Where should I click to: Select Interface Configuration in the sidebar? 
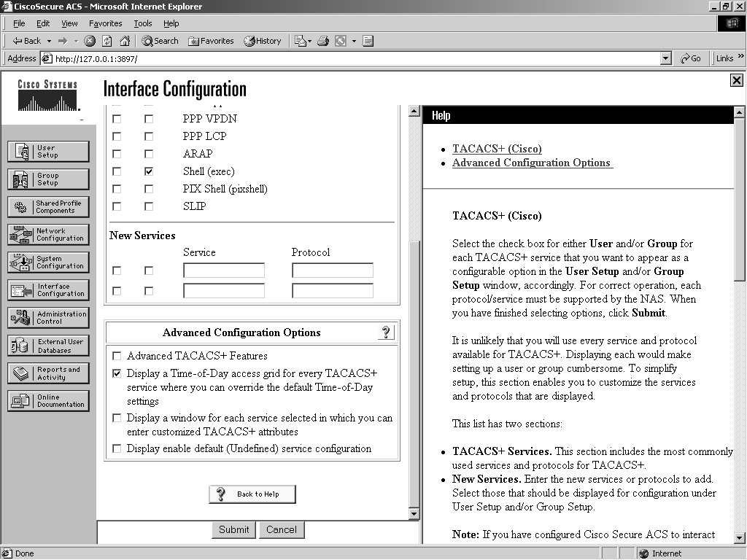coord(48,290)
